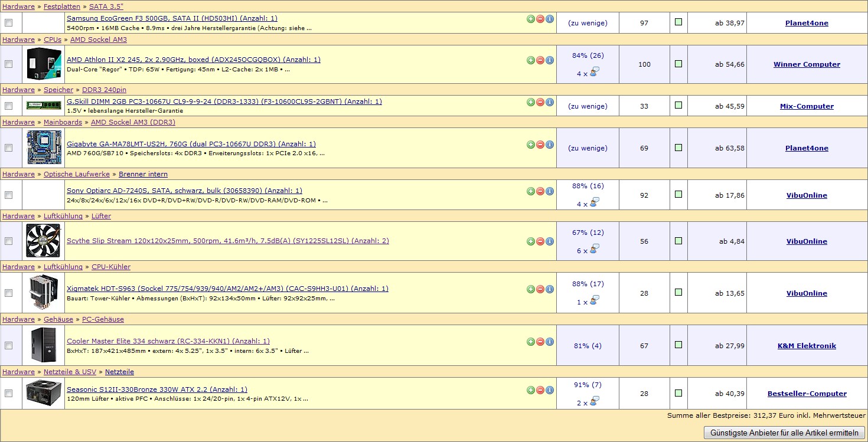Tick the checkbox for Samsung EcoGreen F3
Image resolution: width=868 pixels, height=442 pixels.
pyautogui.click(x=8, y=23)
